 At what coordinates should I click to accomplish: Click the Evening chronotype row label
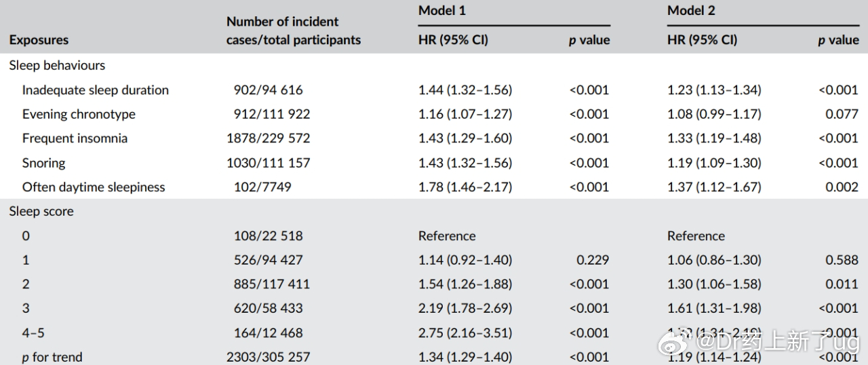[79, 114]
